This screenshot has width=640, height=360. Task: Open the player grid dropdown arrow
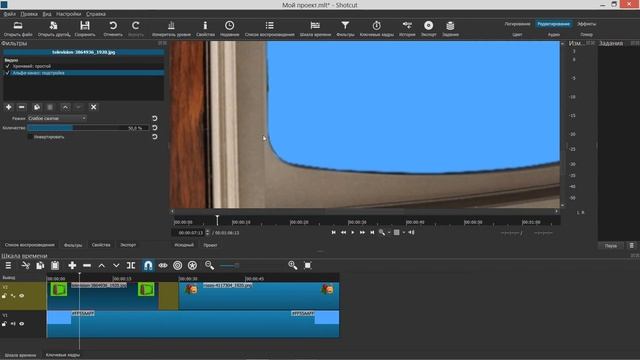click(404, 232)
